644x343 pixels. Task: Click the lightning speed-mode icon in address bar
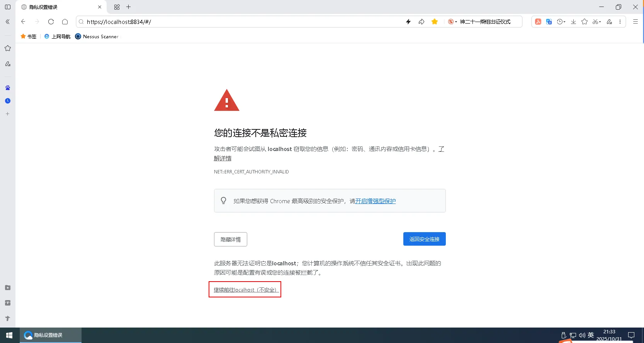408,22
